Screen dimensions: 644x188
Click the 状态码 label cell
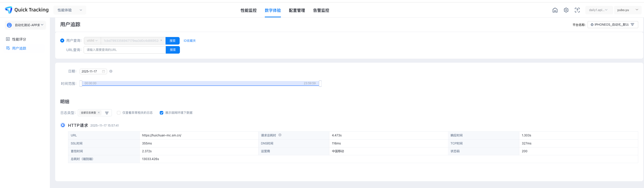tap(484, 151)
